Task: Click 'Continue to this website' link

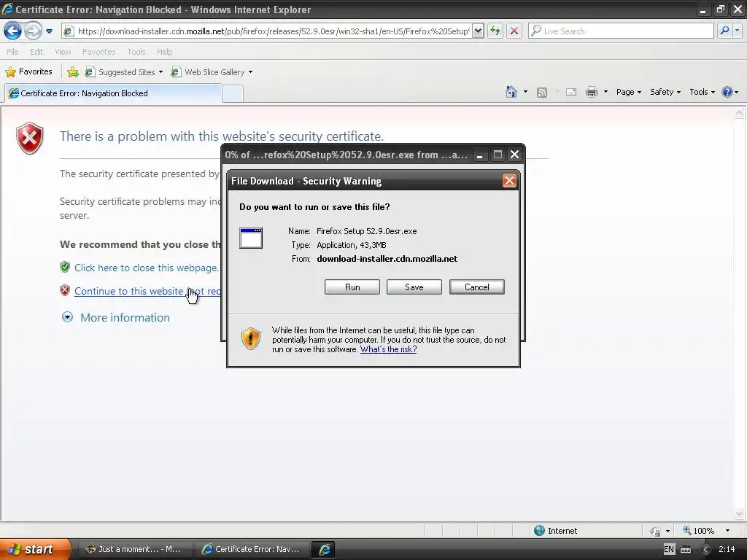Action: pyautogui.click(x=147, y=291)
